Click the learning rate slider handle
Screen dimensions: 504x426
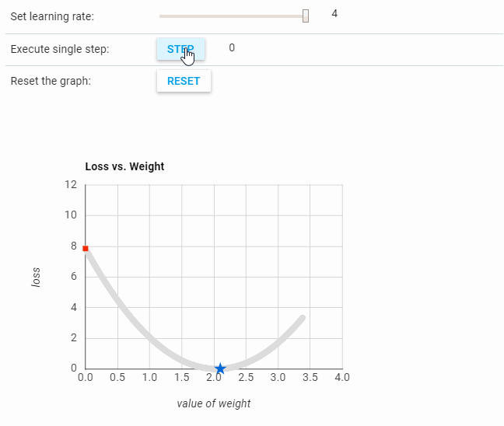point(306,16)
